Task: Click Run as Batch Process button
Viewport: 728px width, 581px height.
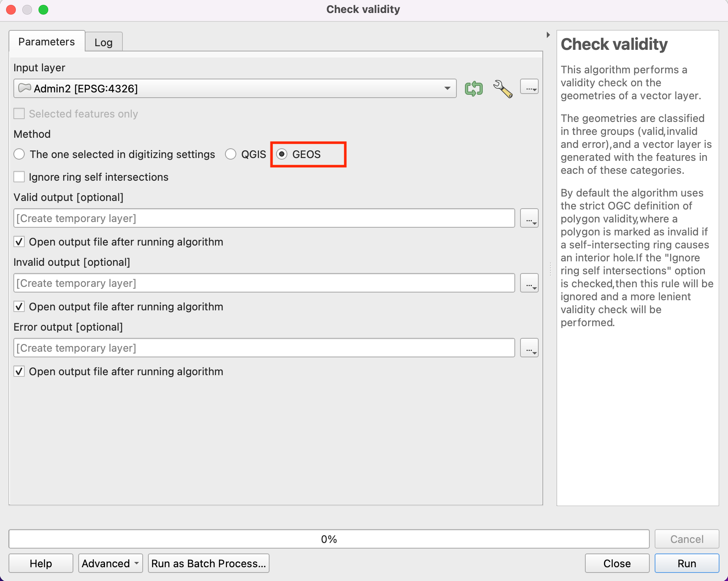Action: click(x=208, y=563)
